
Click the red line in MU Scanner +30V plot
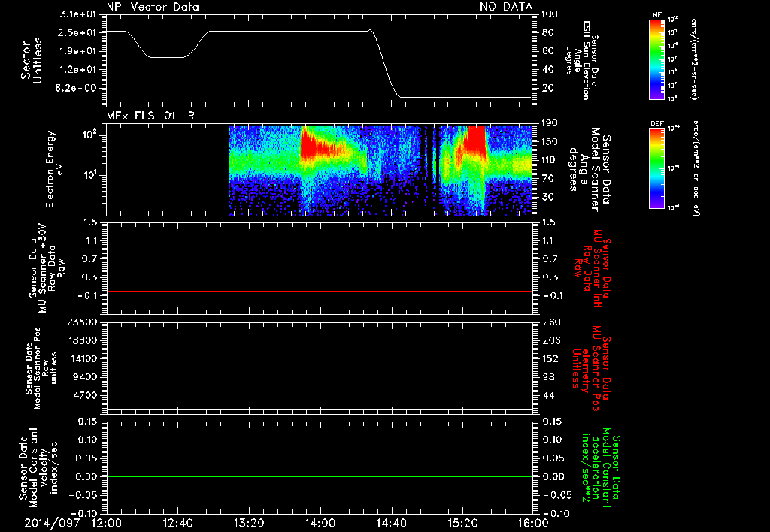[320, 291]
